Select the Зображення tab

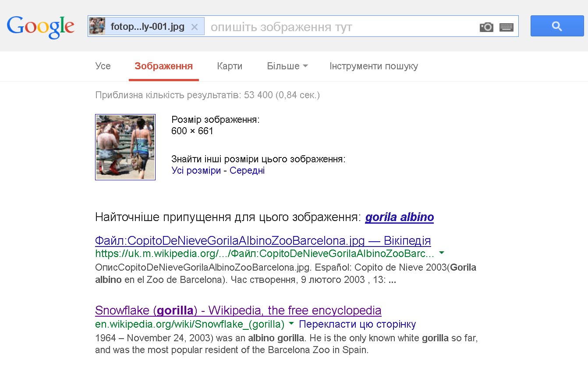[x=164, y=66]
